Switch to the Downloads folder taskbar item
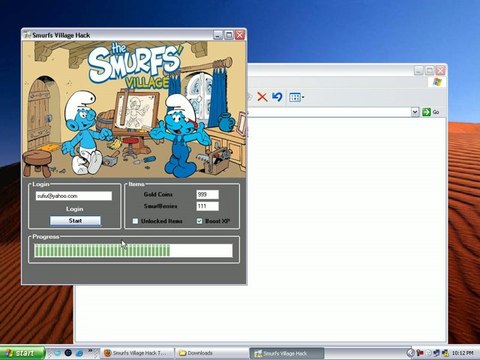The height and width of the screenshot is (360, 480). [x=212, y=353]
